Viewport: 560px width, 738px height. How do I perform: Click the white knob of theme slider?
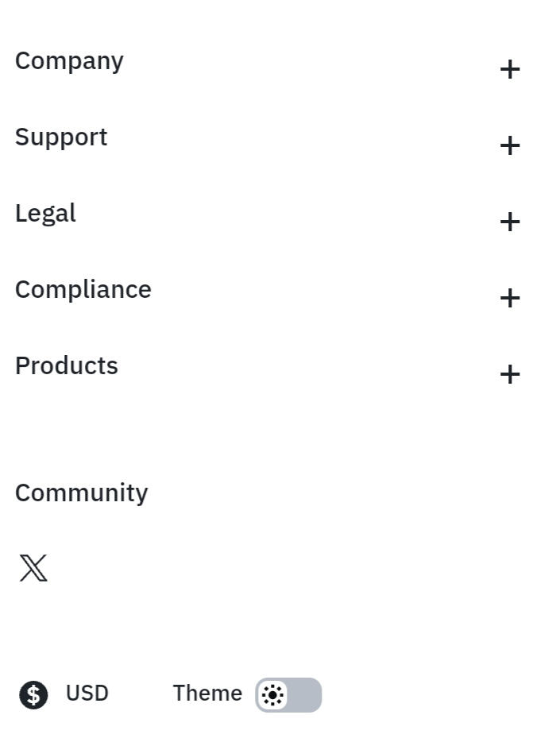[272, 694]
